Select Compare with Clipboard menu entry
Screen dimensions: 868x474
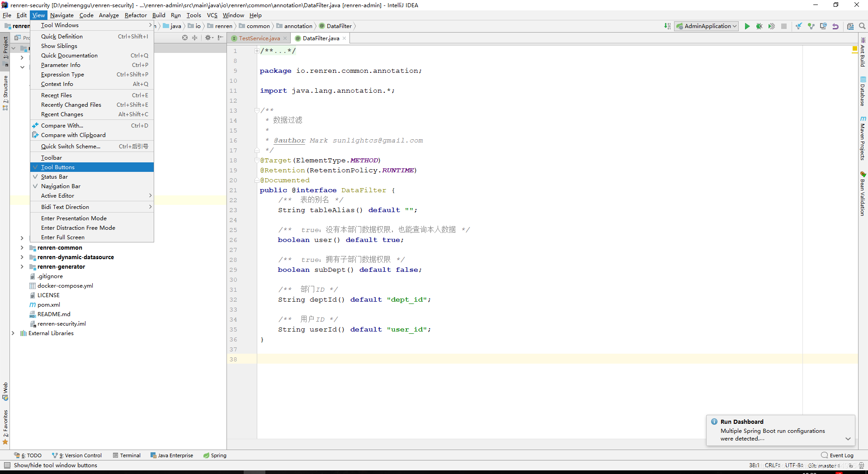92,135
